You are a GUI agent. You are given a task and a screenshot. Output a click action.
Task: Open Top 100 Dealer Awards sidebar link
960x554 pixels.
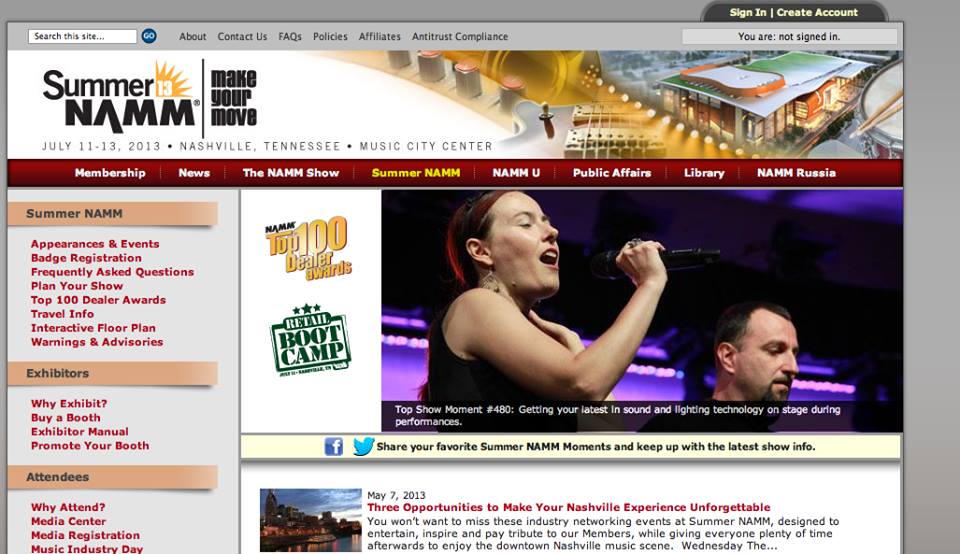98,300
